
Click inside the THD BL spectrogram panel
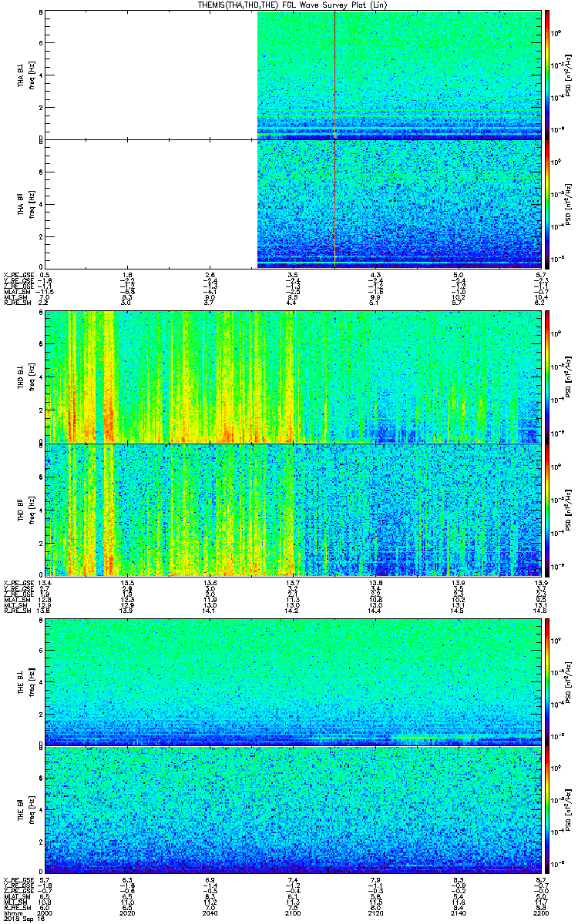[x=293, y=377]
